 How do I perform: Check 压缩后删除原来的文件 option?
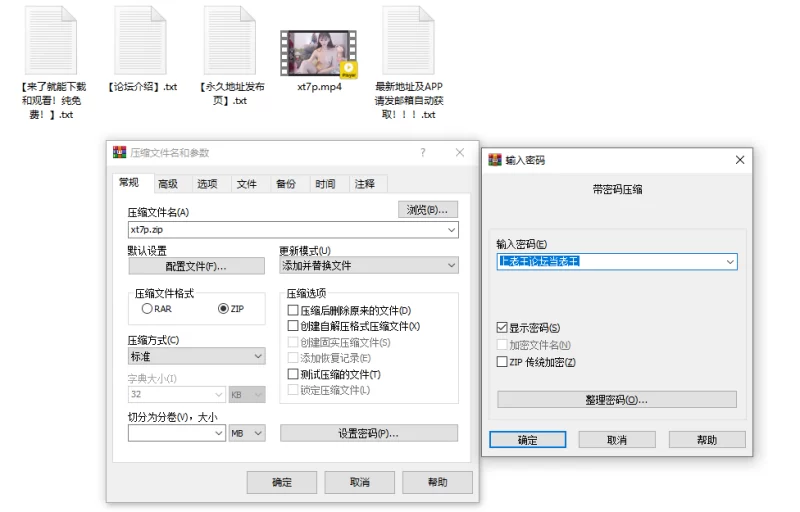[293, 311]
